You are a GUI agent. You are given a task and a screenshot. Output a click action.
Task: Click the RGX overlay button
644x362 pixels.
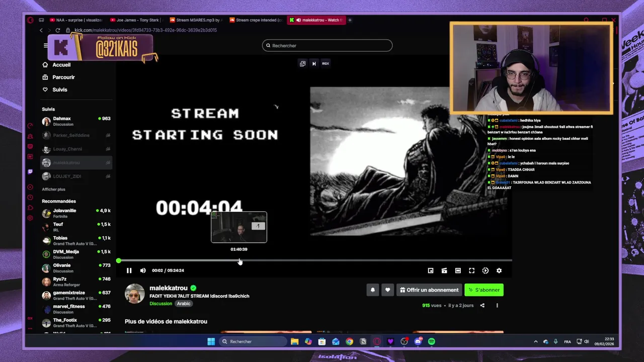coord(326,63)
